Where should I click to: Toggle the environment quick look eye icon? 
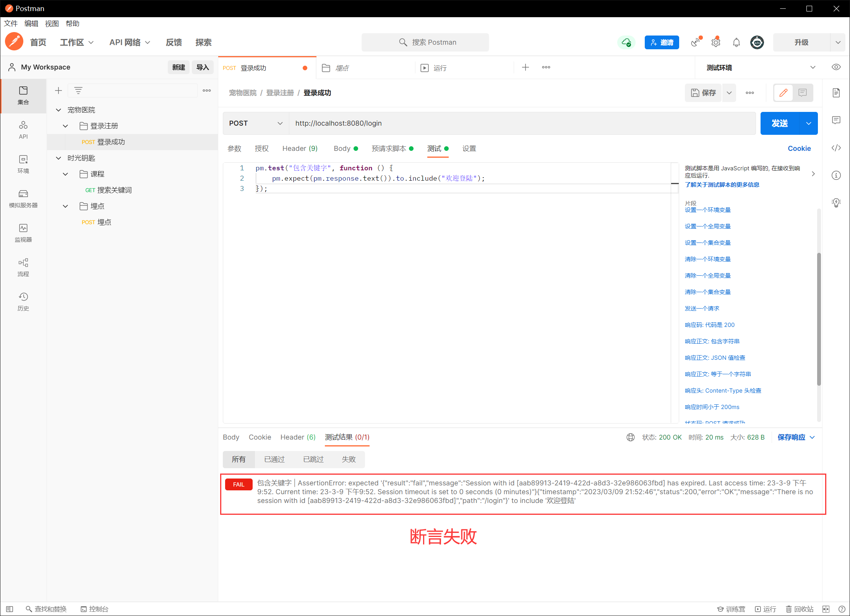[836, 67]
